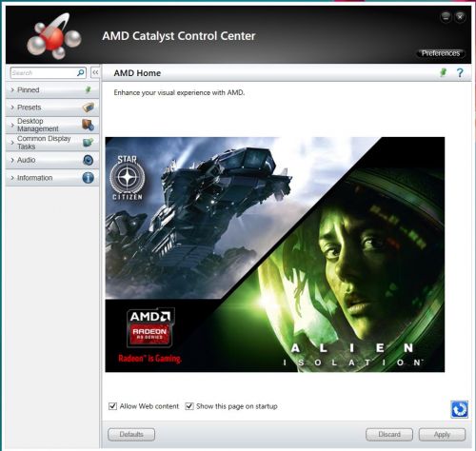476x451 pixels.
Task: Click the blue refresh icon
Action: (x=459, y=409)
